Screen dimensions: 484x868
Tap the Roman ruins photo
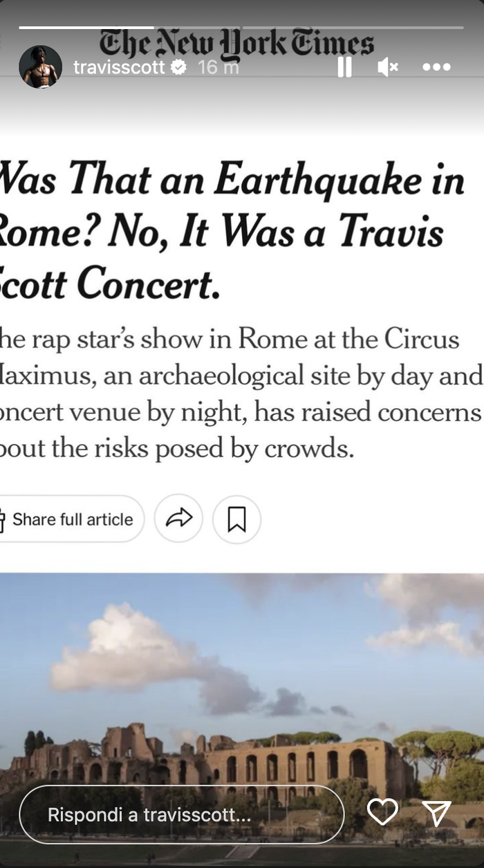pos(242,692)
